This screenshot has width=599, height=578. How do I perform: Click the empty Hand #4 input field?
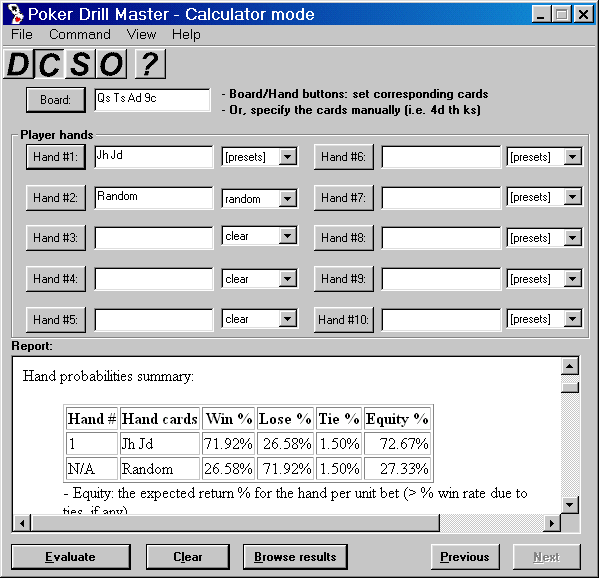(x=154, y=278)
